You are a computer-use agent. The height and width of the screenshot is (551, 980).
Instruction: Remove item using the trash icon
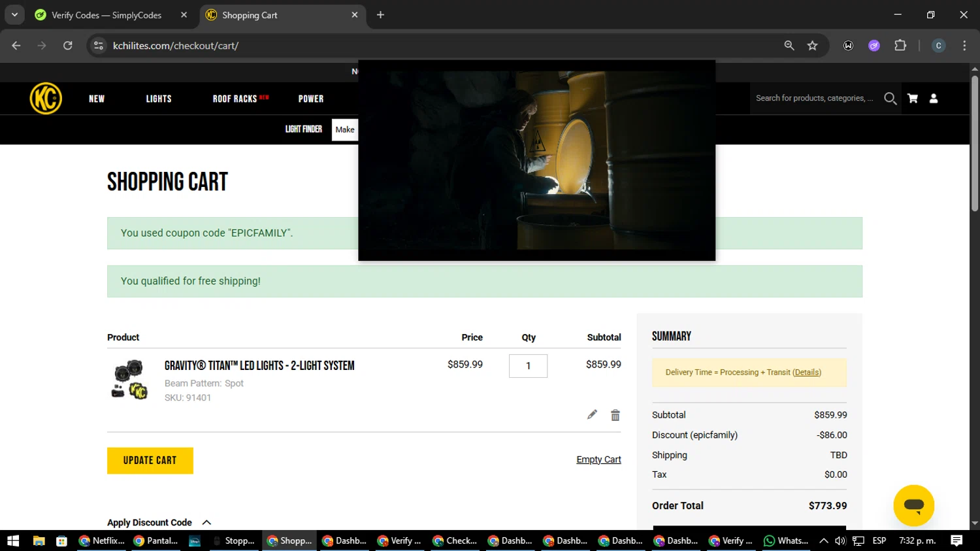tap(615, 415)
